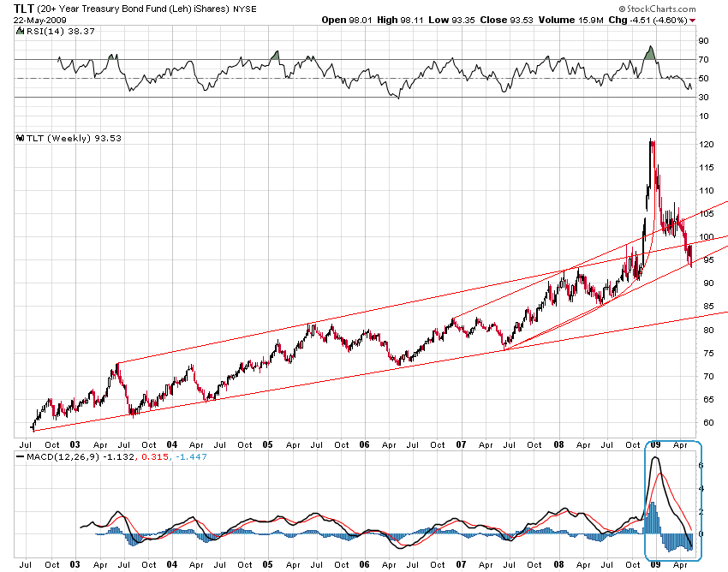Click the date '22-May-2009'

pyautogui.click(x=40, y=20)
